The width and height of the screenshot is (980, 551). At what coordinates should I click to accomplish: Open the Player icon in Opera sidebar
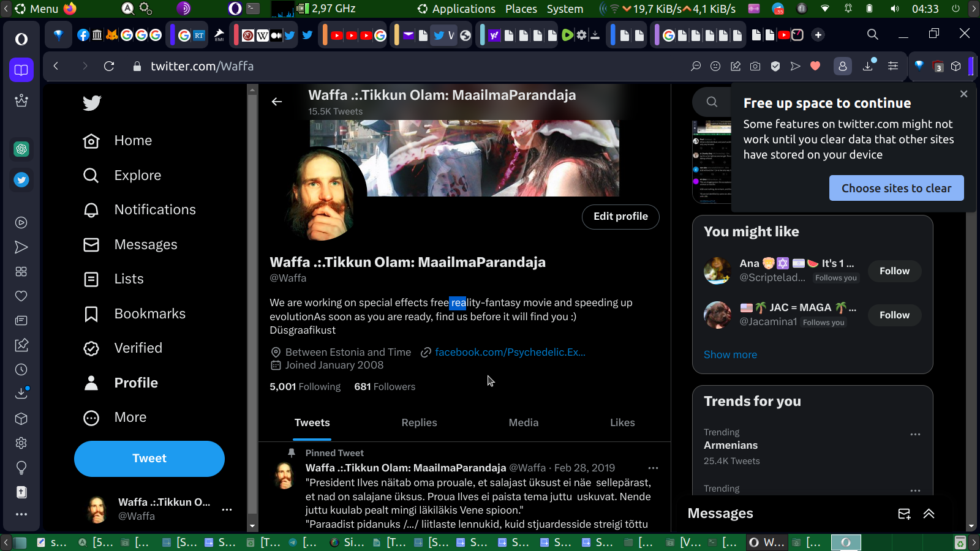21,223
